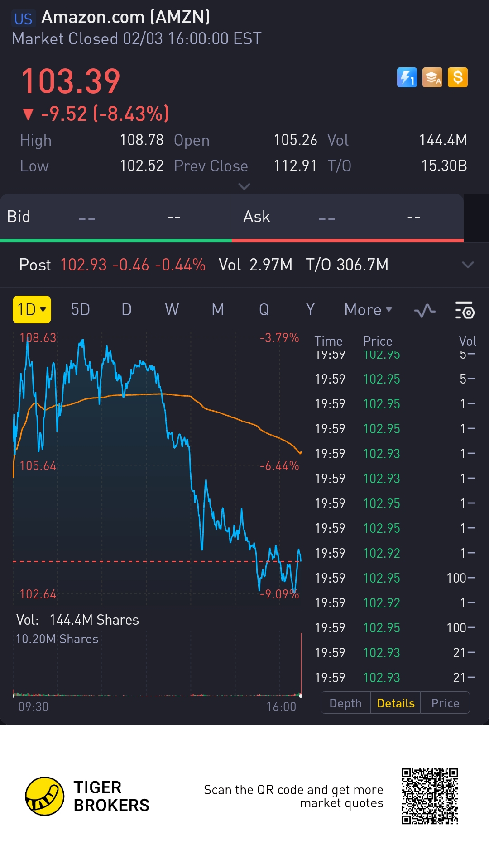
Task: Tap the Tiger Brokers logo
Action: (x=44, y=796)
